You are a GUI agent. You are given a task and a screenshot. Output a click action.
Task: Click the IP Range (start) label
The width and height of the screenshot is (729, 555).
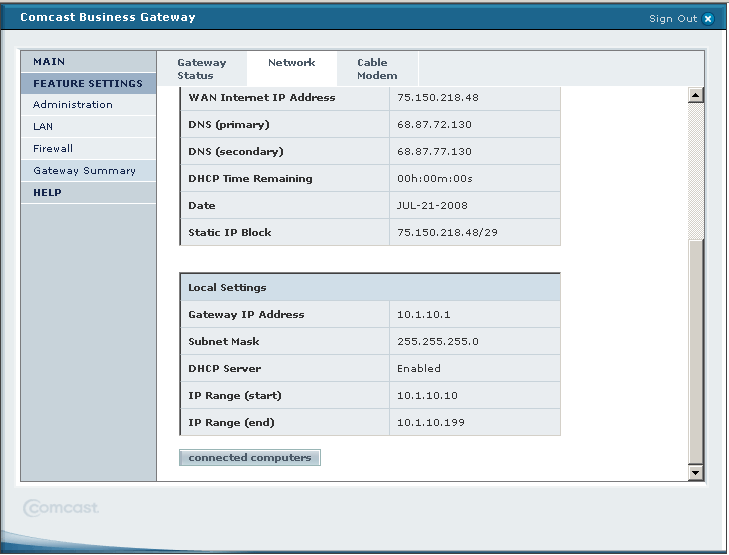(235, 396)
